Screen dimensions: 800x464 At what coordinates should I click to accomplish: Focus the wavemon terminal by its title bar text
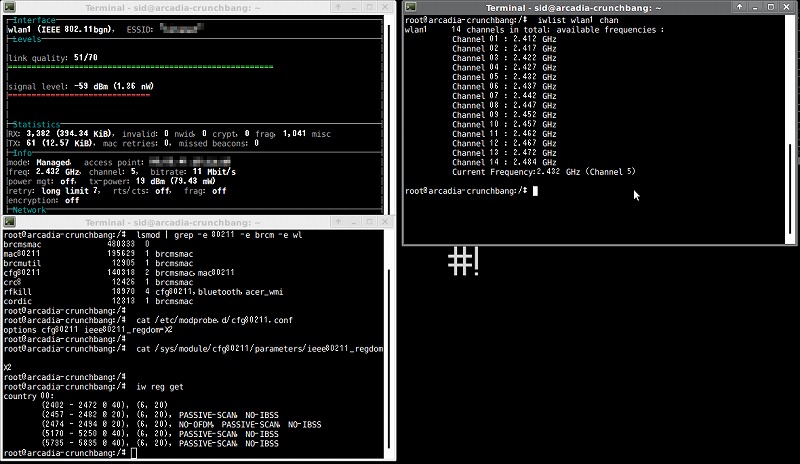(173, 8)
